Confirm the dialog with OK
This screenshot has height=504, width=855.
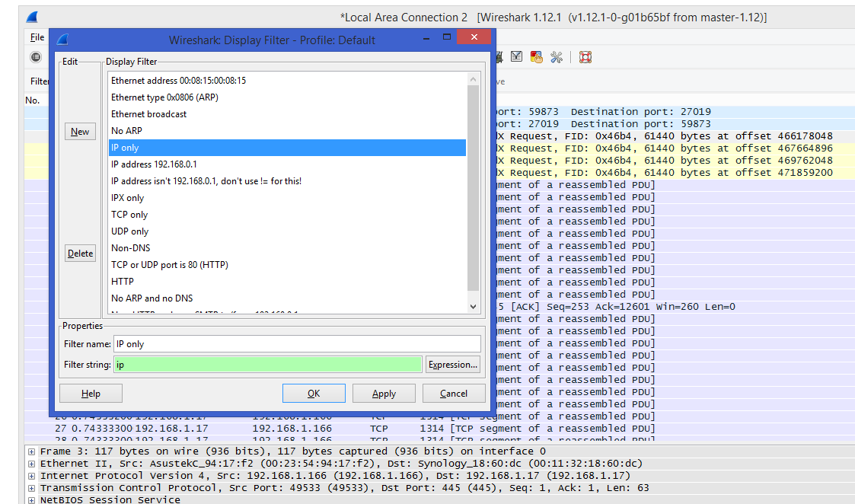(x=314, y=394)
